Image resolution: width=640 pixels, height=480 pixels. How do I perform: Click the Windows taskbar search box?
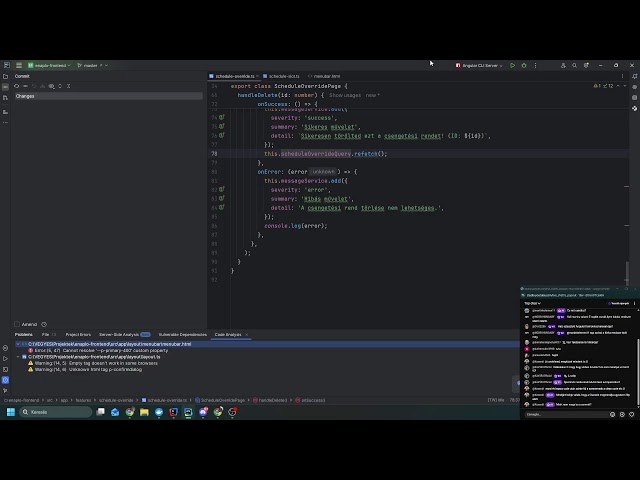point(56,412)
